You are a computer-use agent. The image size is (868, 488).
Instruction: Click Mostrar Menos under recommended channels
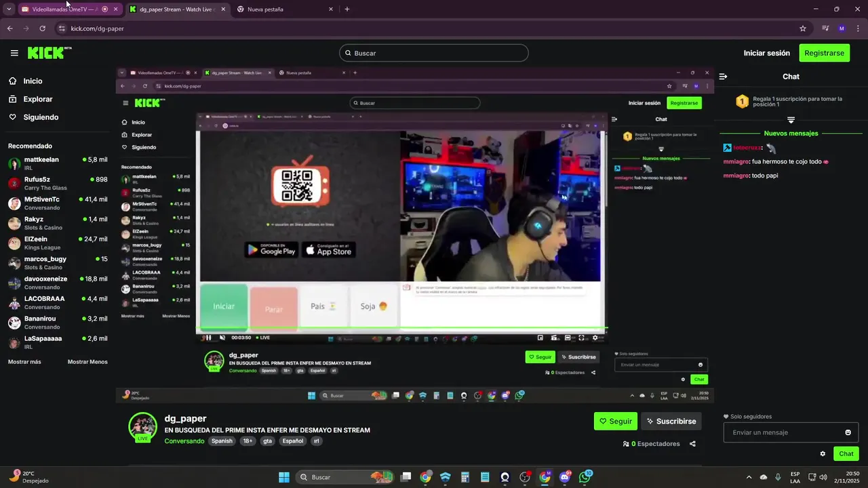tap(87, 362)
